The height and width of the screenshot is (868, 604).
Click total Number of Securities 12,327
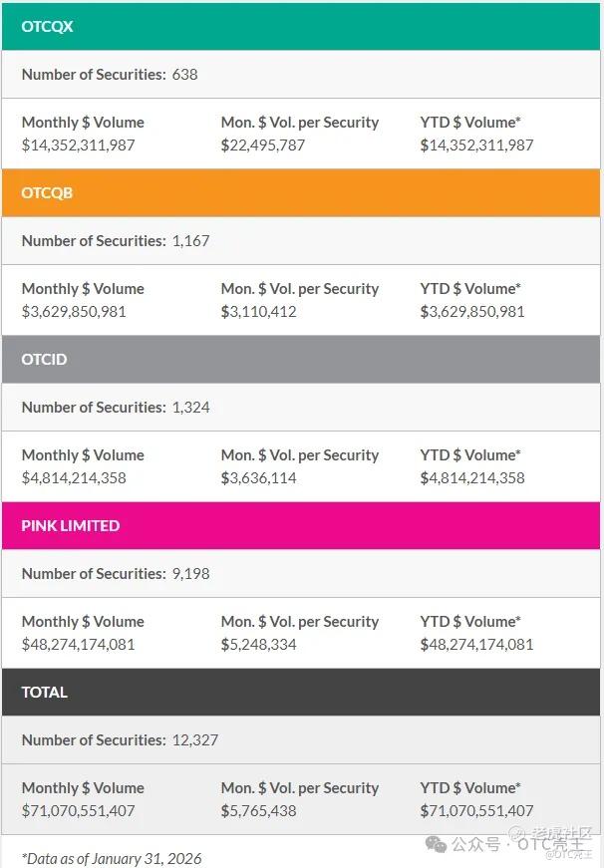120,740
